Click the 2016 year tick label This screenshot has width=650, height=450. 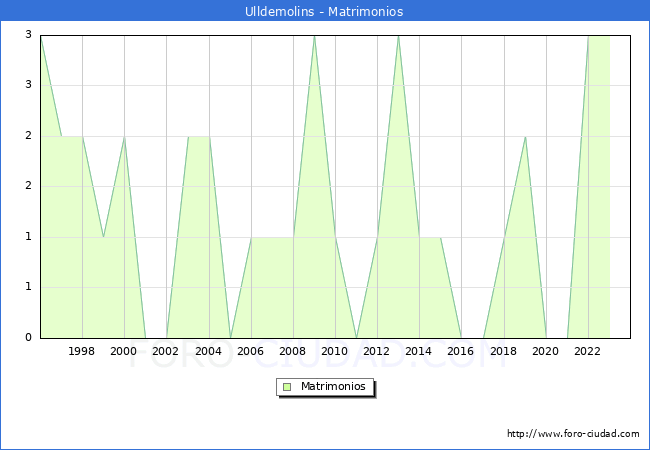tap(461, 352)
